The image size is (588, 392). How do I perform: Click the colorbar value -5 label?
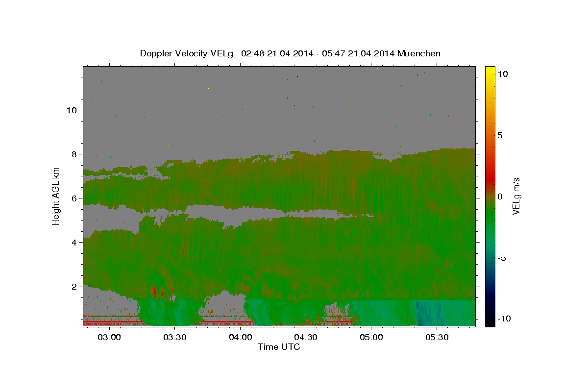pyautogui.click(x=502, y=258)
